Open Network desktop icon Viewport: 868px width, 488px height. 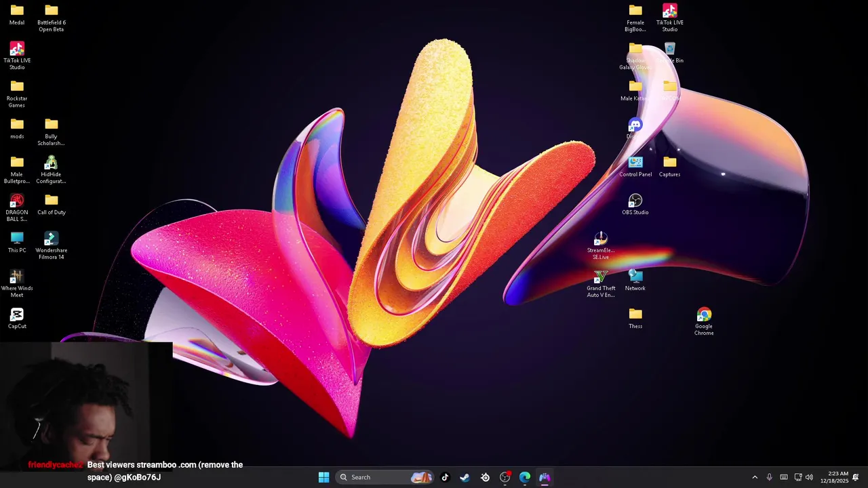pyautogui.click(x=635, y=280)
